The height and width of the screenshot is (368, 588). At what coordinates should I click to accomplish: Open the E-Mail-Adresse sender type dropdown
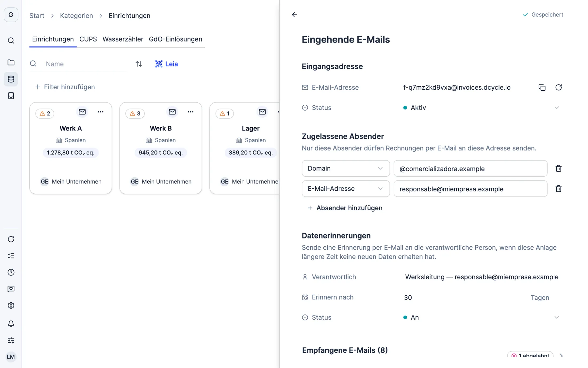[346, 189]
